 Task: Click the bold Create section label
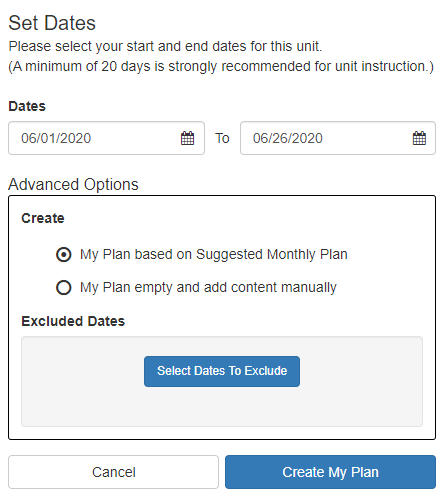click(x=43, y=218)
